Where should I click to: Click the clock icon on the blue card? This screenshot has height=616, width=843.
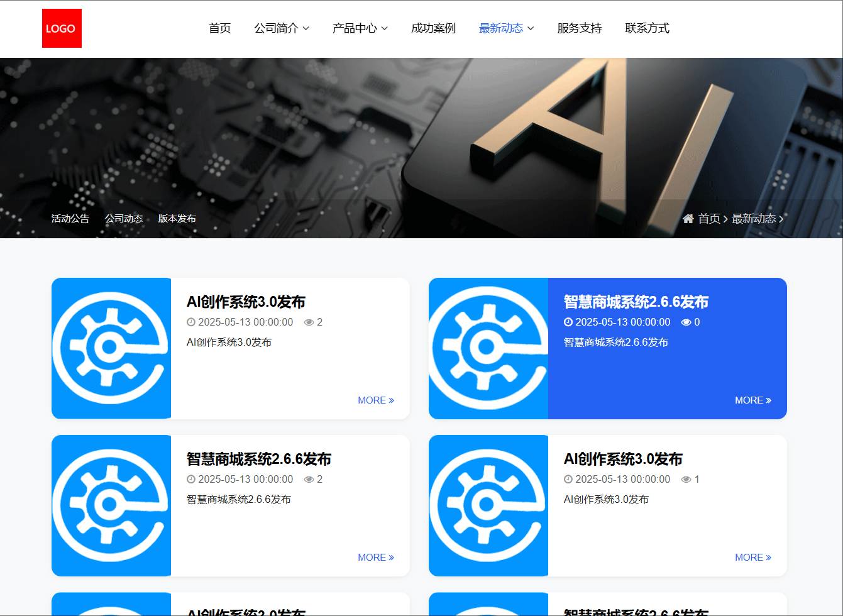click(x=568, y=322)
